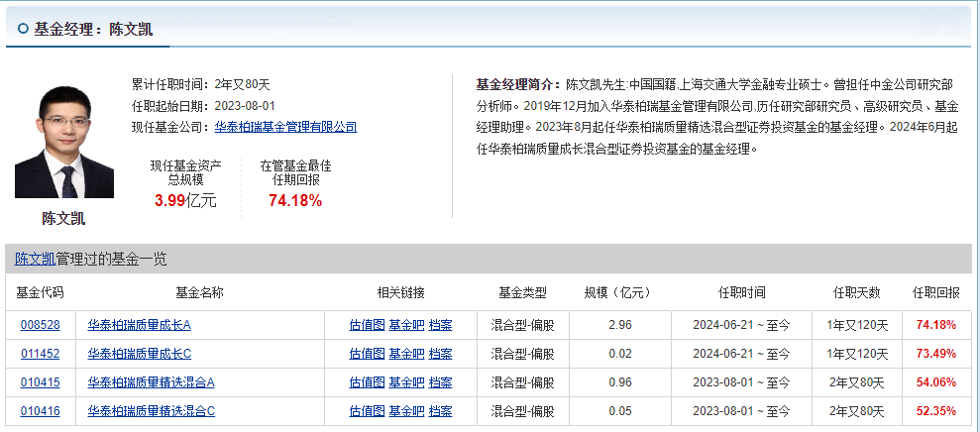
Task: Click the 相关链接 column header
Action: [x=400, y=292]
